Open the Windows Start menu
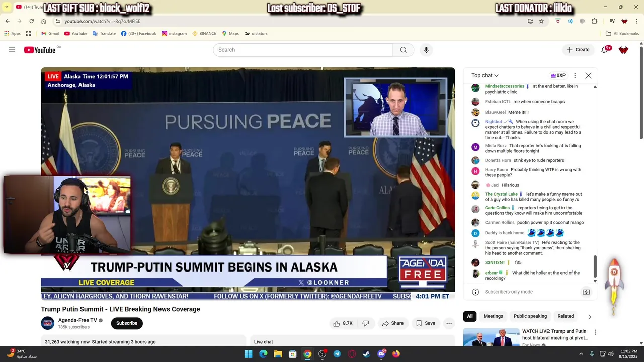Image resolution: width=644 pixels, height=362 pixels. pyautogui.click(x=249, y=354)
